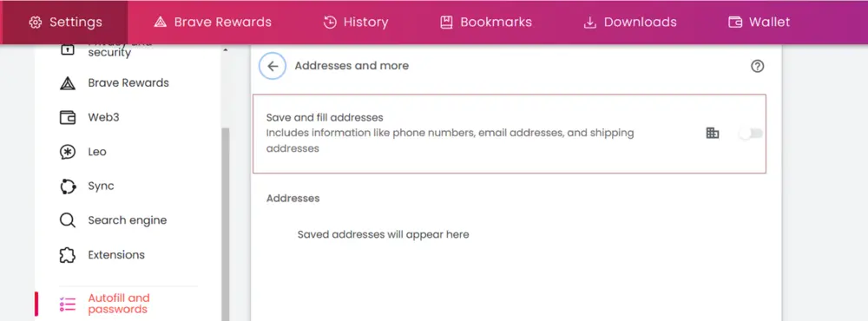
Task: Click the Sync circular icon
Action: pyautogui.click(x=68, y=187)
